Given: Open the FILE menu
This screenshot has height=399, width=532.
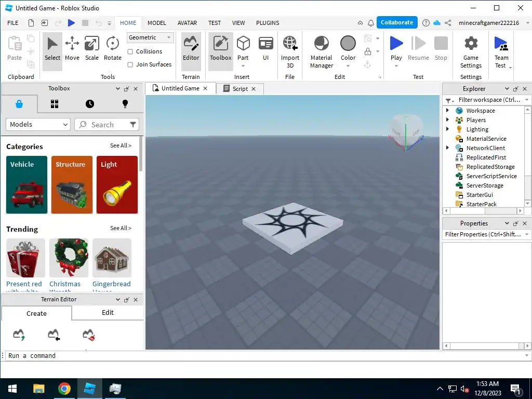Looking at the screenshot, I should pos(13,23).
